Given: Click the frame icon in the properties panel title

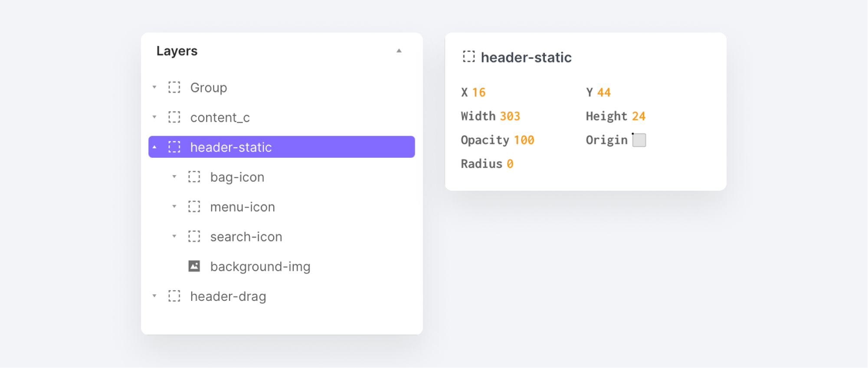Looking at the screenshot, I should [468, 57].
